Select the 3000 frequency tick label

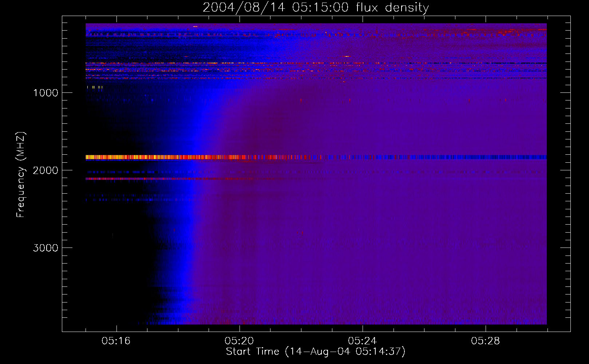coord(46,248)
